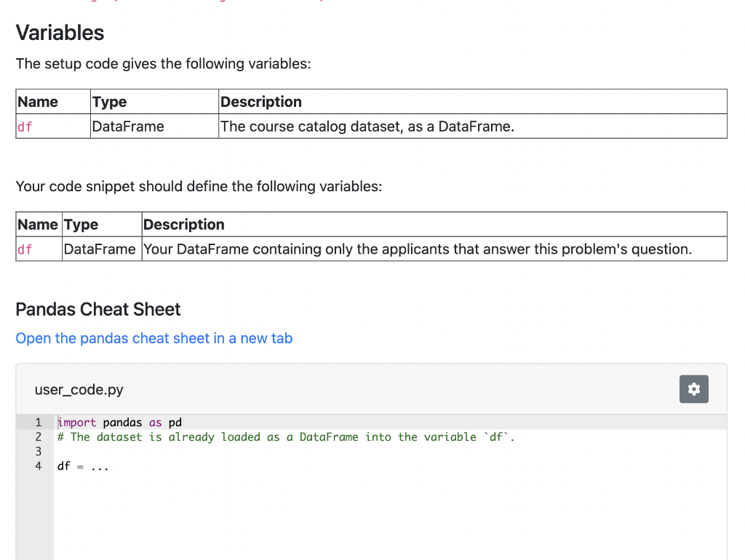The width and height of the screenshot is (745, 560).
Task: Open the code editor settings gear
Action: tap(693, 389)
